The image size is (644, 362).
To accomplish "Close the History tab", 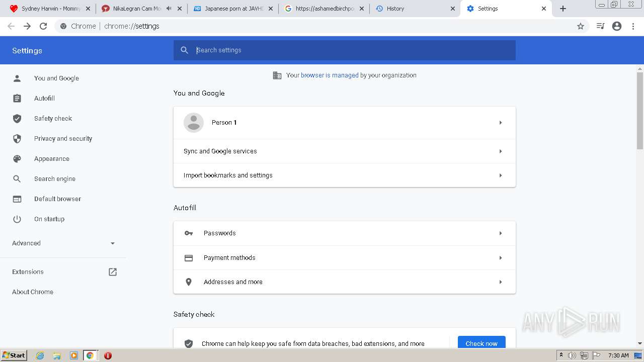I will tap(452, 9).
